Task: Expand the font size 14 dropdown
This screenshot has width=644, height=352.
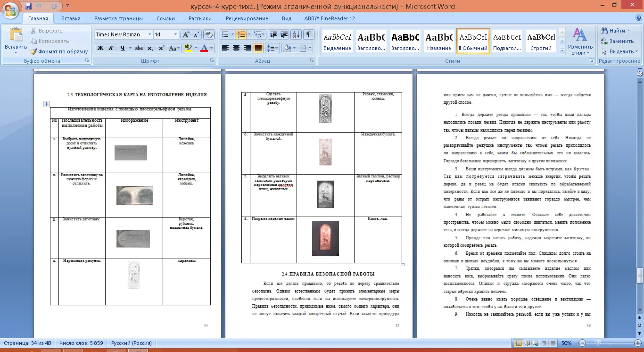Action: point(175,34)
